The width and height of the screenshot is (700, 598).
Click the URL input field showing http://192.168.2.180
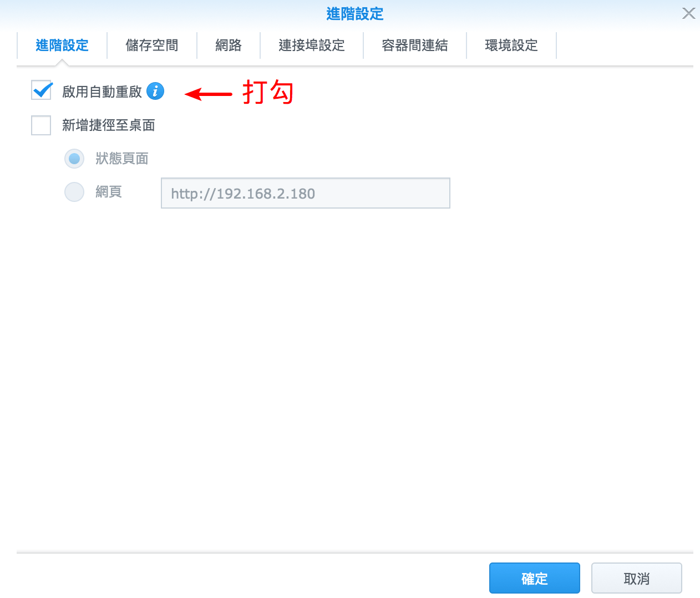click(x=305, y=193)
